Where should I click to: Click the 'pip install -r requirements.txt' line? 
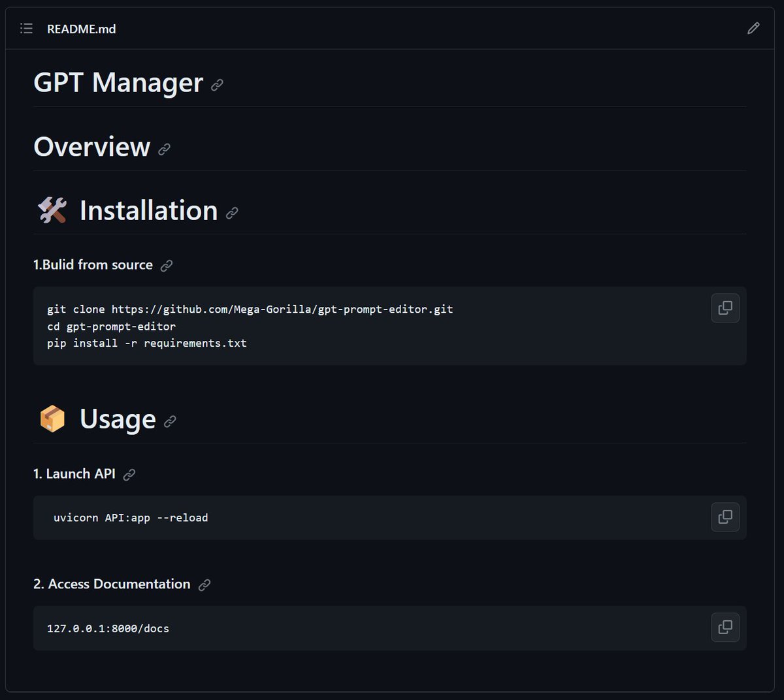click(147, 343)
